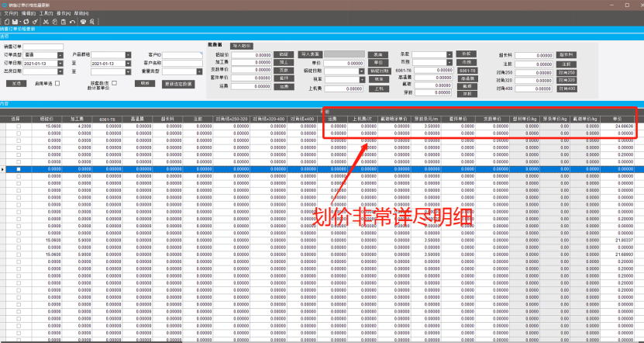This screenshot has width=644, height=343.
Task: Toggle the 按套数/支数计算单价 checkbox
Action: [x=115, y=82]
